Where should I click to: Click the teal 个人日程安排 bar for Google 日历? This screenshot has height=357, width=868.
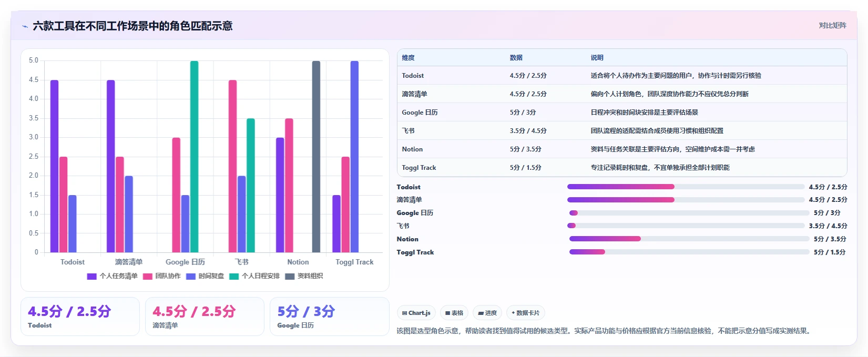195,157
